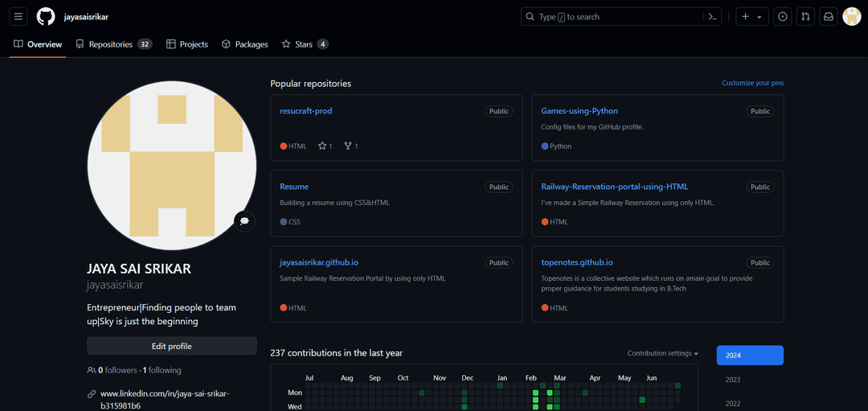Open notifications inbox icon
868x411 pixels.
coord(829,17)
